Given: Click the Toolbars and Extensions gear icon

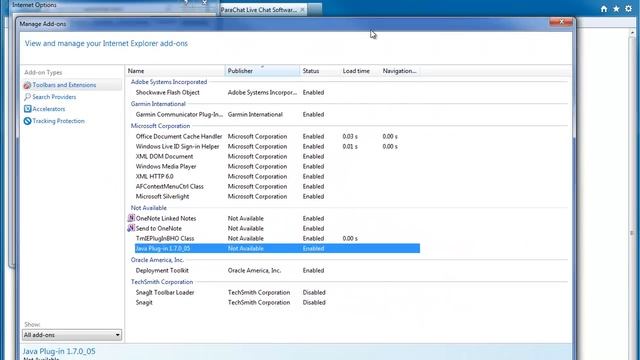Looking at the screenshot, I should [27, 85].
